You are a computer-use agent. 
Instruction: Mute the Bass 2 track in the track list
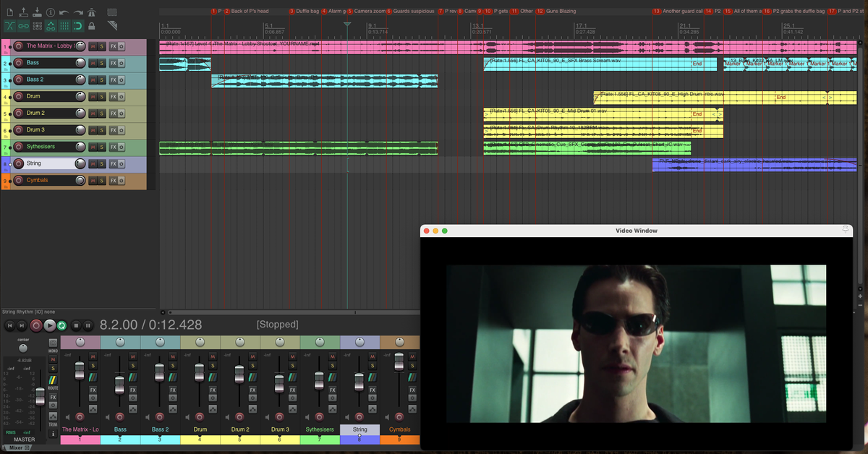click(93, 80)
